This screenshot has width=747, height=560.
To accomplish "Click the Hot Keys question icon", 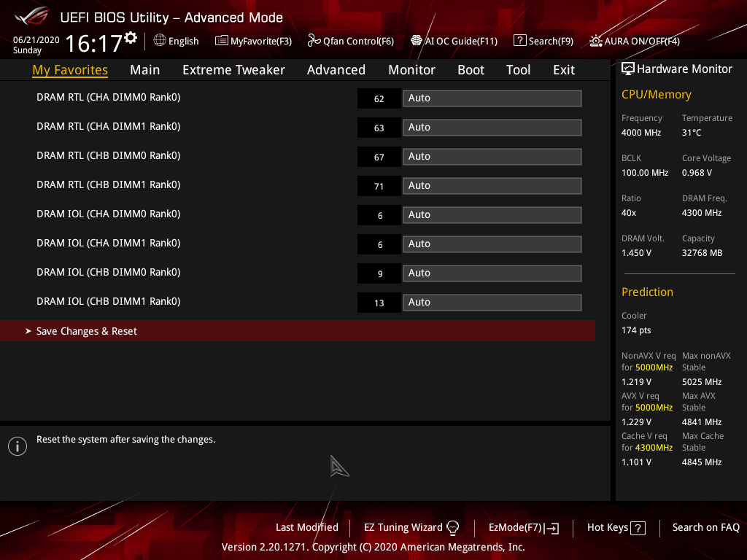I will pos(638,528).
